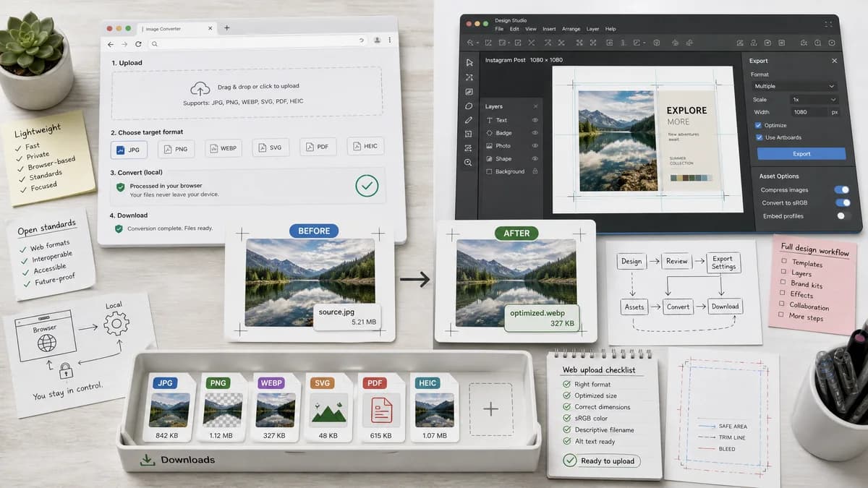Open the JPG 842 KB file in Downloads
Viewport: 868px width, 488px height.
171,406
